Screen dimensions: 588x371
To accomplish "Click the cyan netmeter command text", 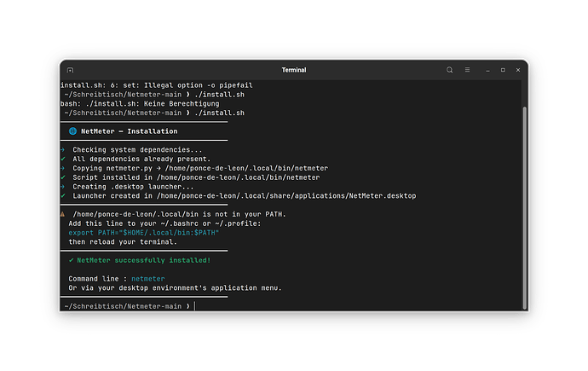I will tap(147, 279).
